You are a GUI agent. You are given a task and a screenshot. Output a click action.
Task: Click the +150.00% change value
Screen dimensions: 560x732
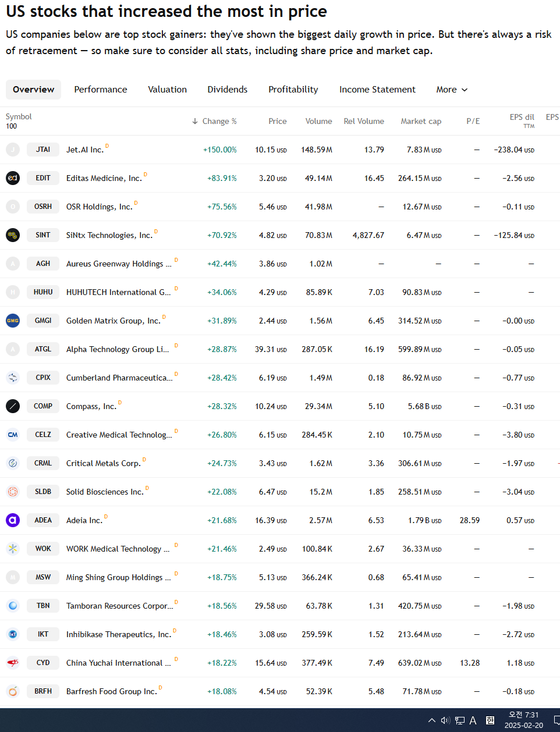point(220,150)
